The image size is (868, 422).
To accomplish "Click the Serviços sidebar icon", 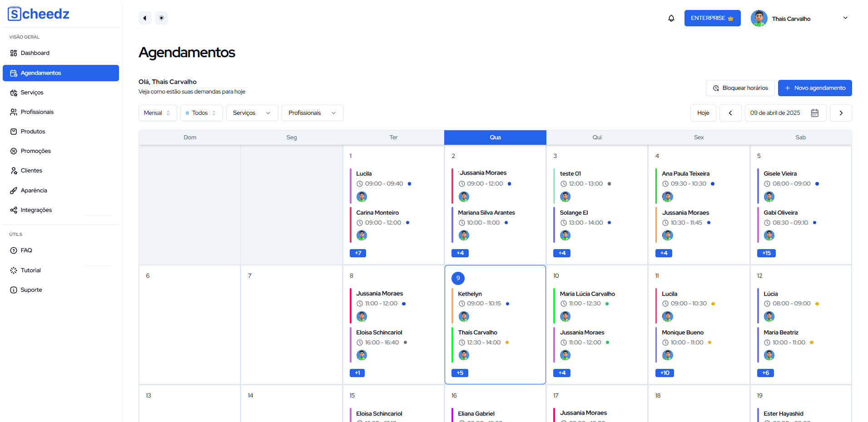I will 14,93.
